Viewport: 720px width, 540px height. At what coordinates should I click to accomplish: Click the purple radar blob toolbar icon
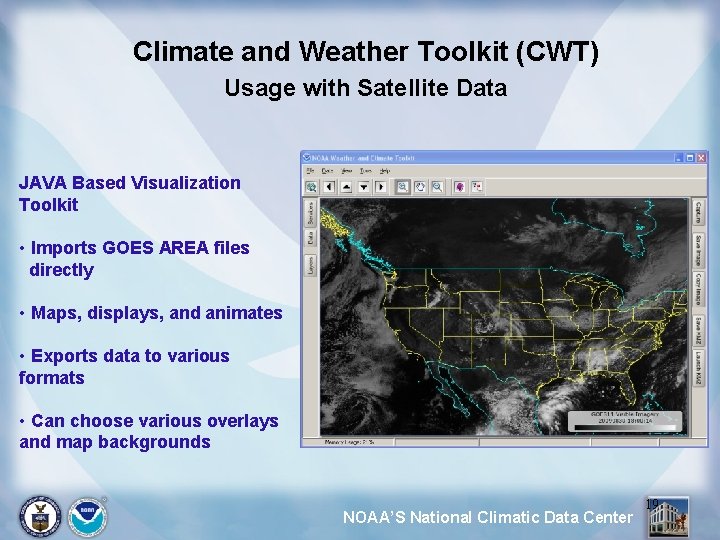pos(460,187)
